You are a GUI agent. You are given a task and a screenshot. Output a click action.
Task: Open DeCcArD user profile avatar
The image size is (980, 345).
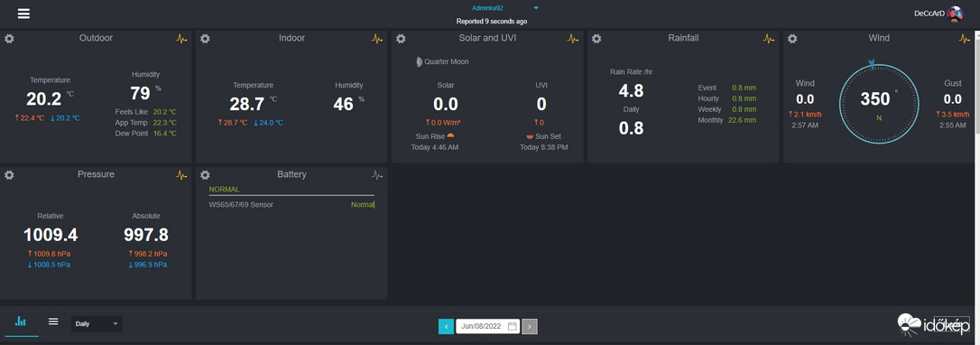pos(955,14)
